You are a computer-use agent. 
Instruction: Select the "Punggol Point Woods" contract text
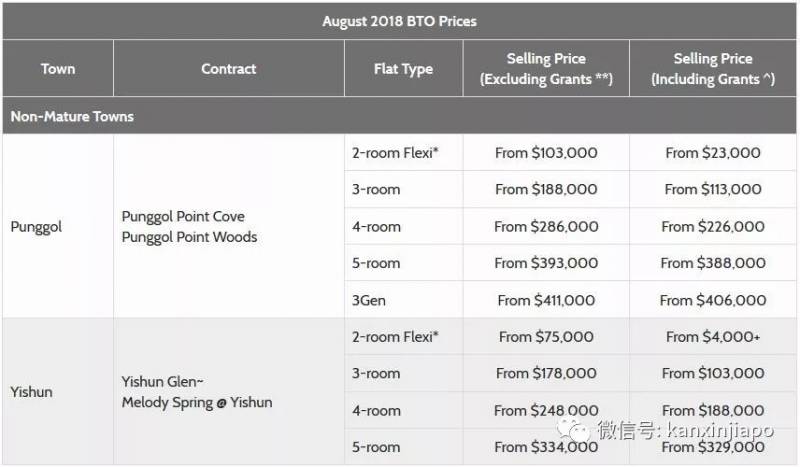pos(189,237)
